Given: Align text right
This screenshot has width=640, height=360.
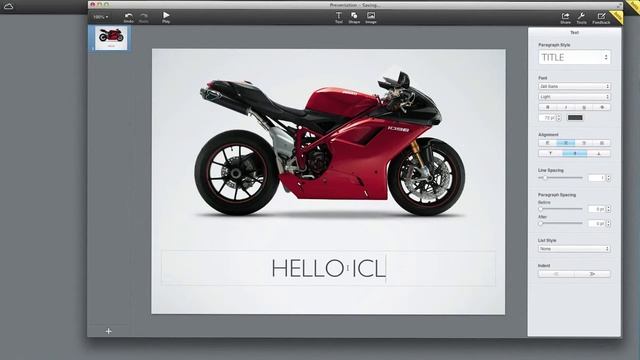Looking at the screenshot, I should coord(584,143).
